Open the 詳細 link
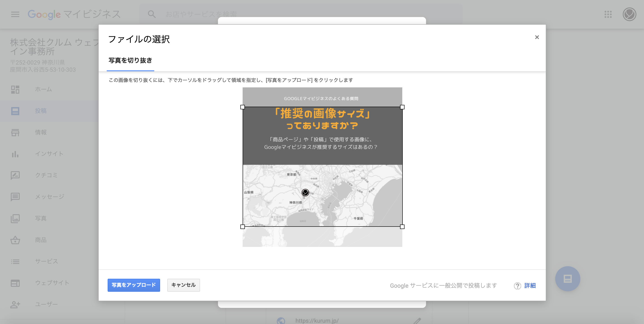The image size is (644, 324). (530, 285)
